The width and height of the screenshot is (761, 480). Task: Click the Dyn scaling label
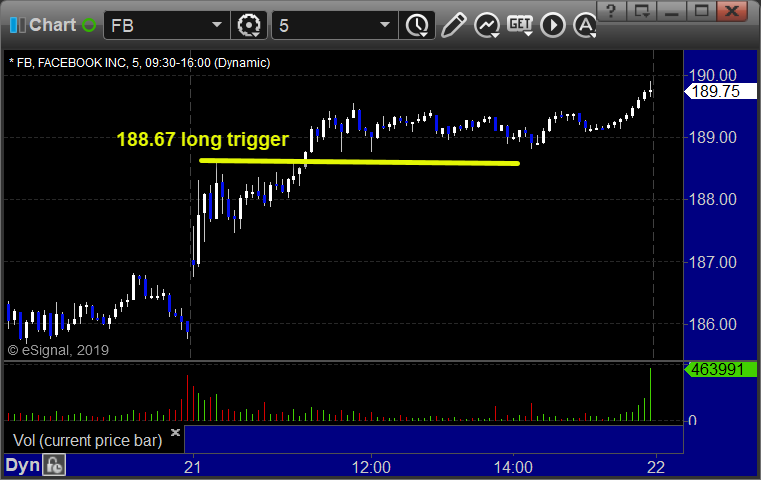click(22, 465)
